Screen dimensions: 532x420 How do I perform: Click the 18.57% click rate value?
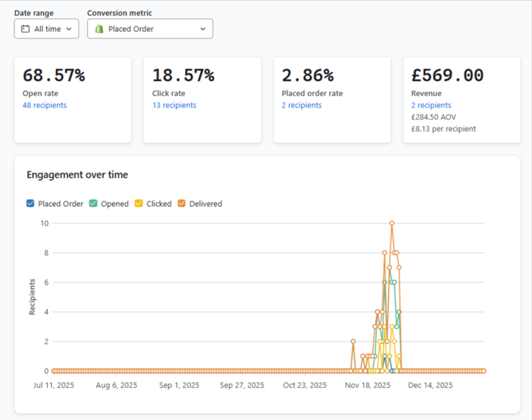tap(184, 75)
